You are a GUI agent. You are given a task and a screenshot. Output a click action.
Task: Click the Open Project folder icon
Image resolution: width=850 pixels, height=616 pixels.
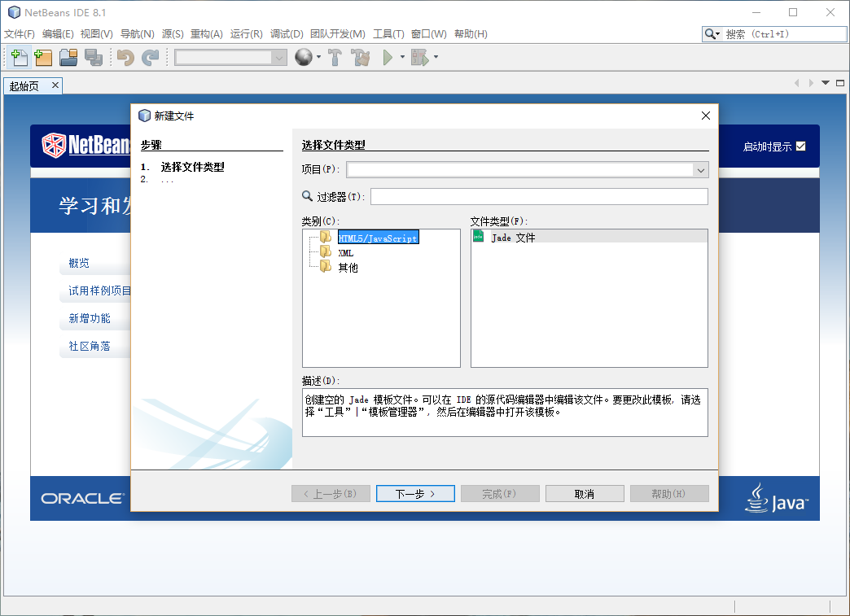[x=68, y=58]
